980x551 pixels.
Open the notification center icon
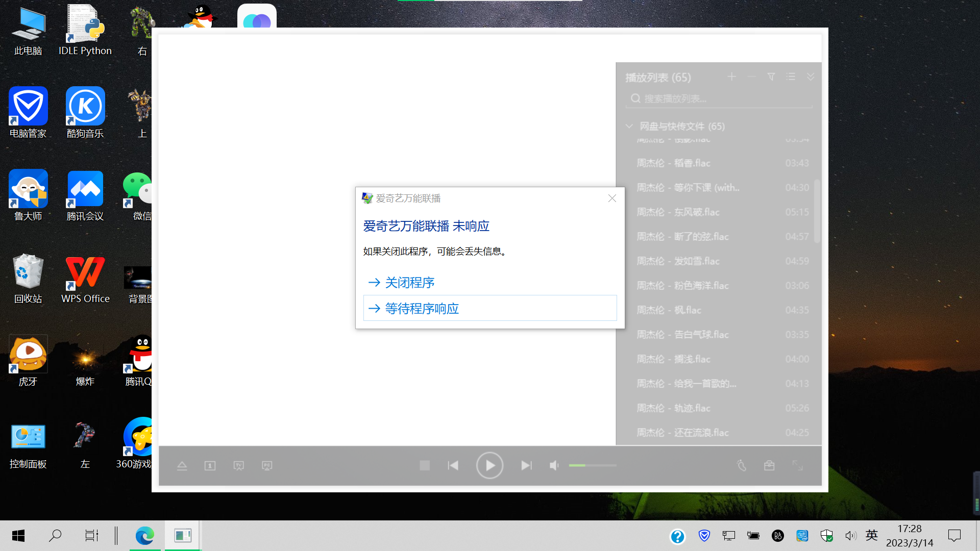pos(954,536)
